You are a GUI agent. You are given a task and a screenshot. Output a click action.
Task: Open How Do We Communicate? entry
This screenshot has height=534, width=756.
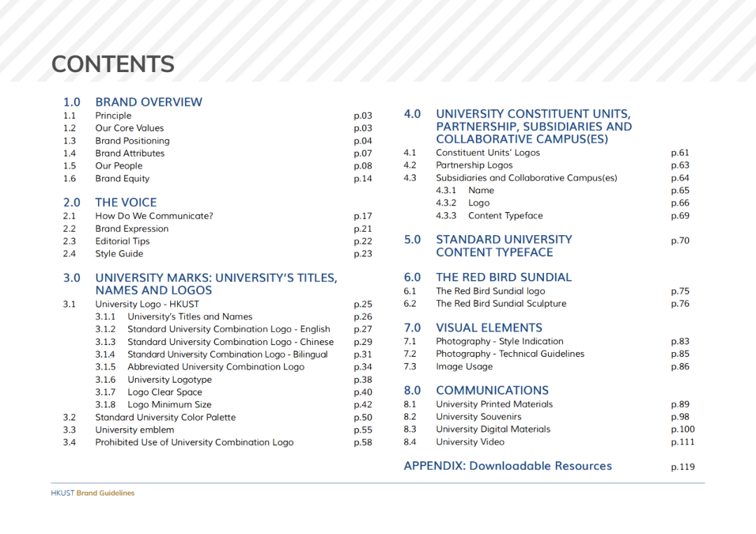[154, 216]
